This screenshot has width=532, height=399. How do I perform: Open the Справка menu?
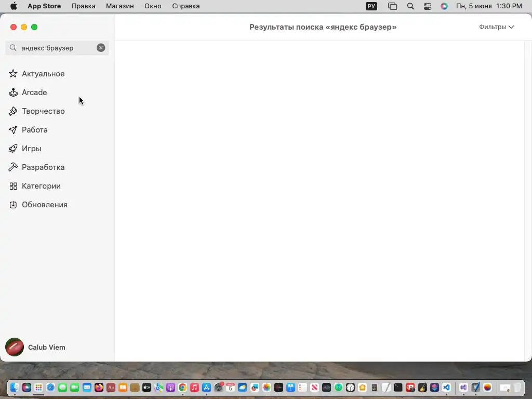[x=185, y=6]
